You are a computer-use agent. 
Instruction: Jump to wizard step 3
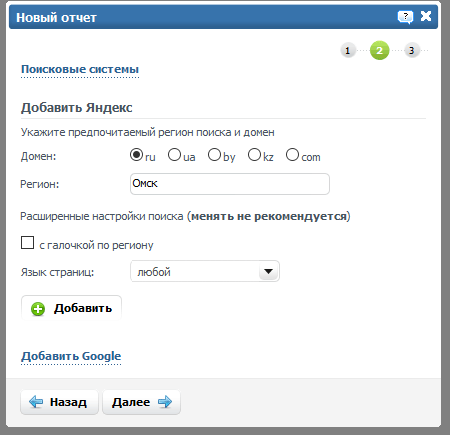pos(412,51)
